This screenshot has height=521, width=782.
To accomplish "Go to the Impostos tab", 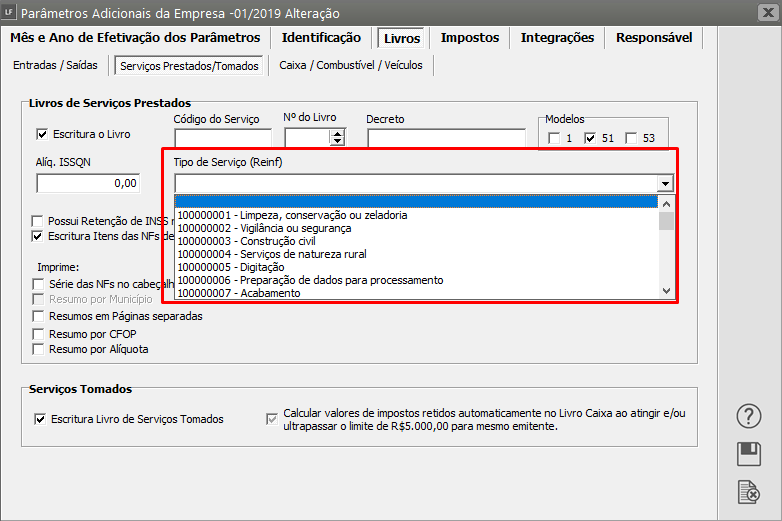I will 470,38.
